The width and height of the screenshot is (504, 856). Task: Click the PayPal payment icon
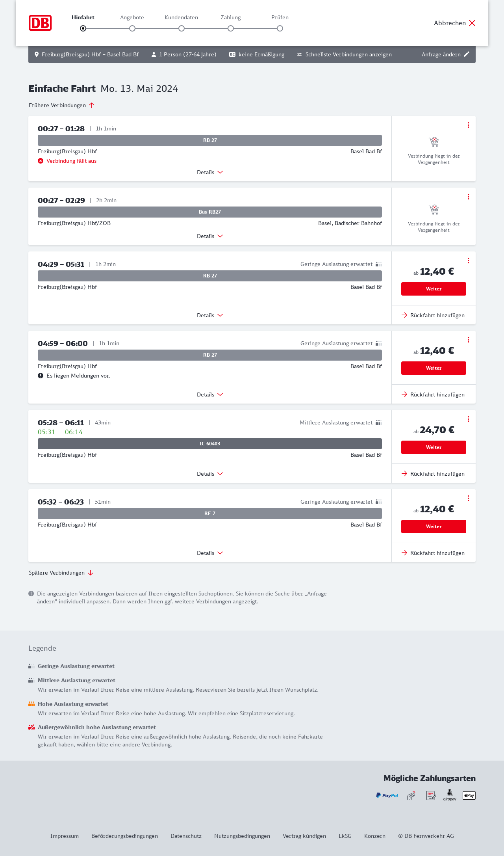pyautogui.click(x=387, y=795)
